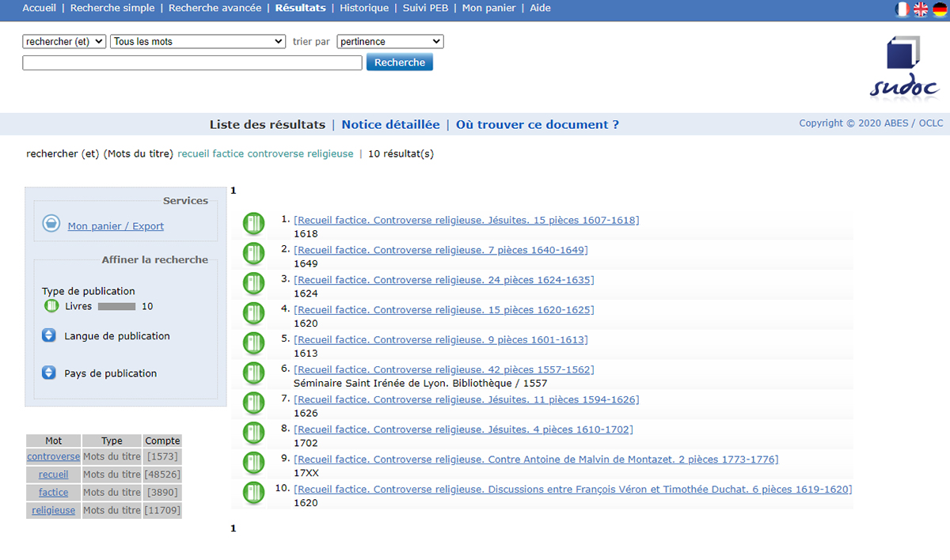Viewport: 950px width, 560px height.
Task: Click the search text input field
Action: point(192,62)
